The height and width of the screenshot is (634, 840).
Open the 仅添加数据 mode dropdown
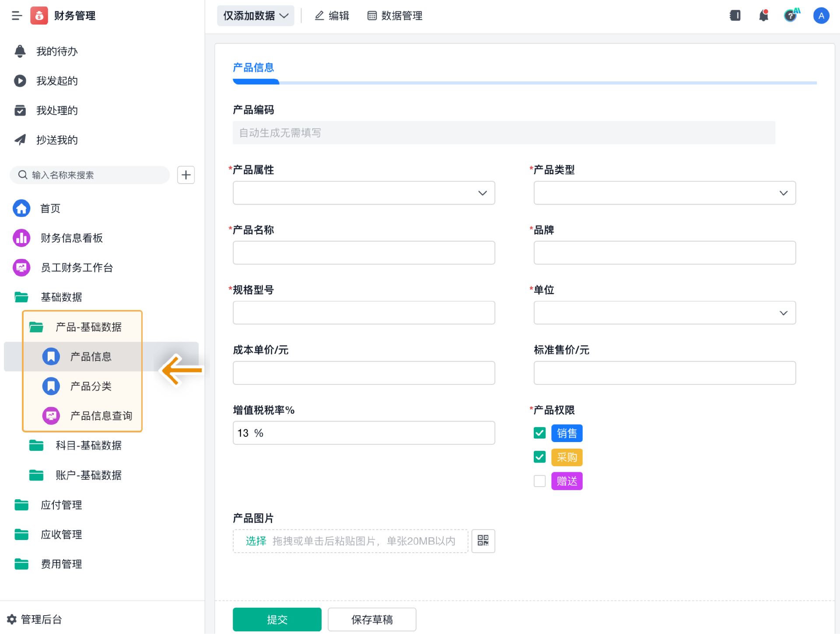coord(255,16)
